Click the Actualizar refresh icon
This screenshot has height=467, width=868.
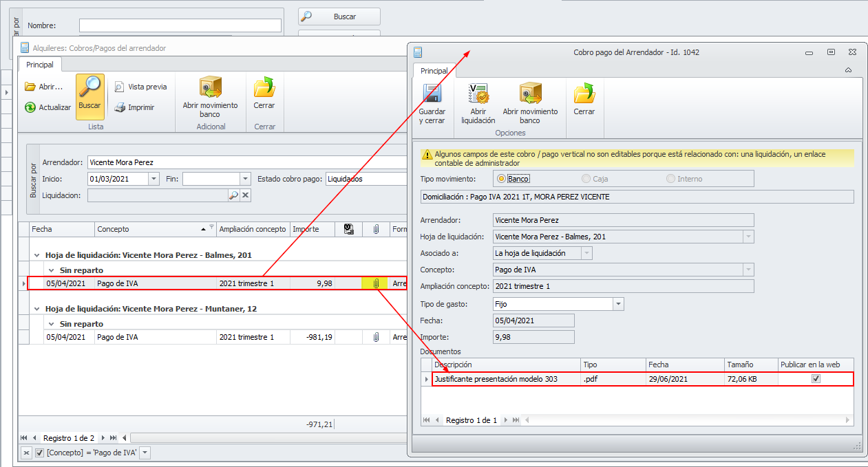(x=30, y=107)
